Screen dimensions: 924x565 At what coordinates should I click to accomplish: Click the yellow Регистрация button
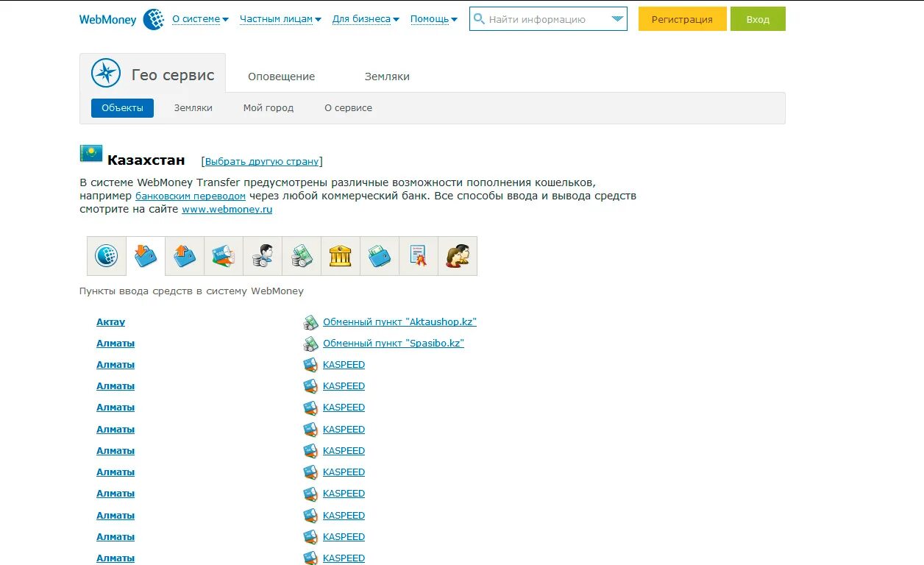tap(682, 19)
